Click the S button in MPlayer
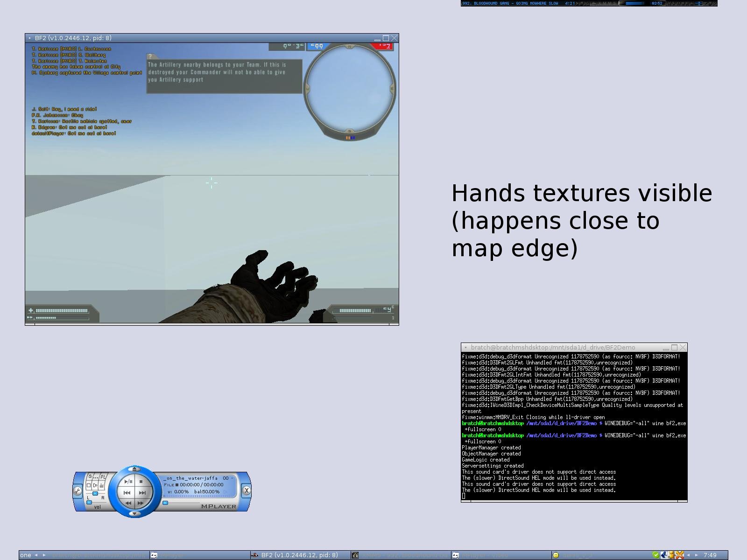The height and width of the screenshot is (560, 747). click(x=90, y=477)
